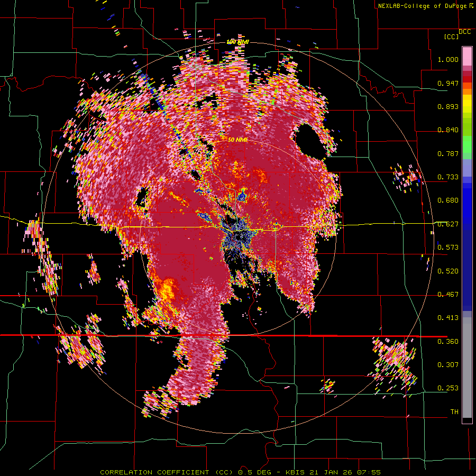Click the DCC label above the color bar
Image resolution: width=476 pixels, height=476 pixels.
click(x=464, y=32)
